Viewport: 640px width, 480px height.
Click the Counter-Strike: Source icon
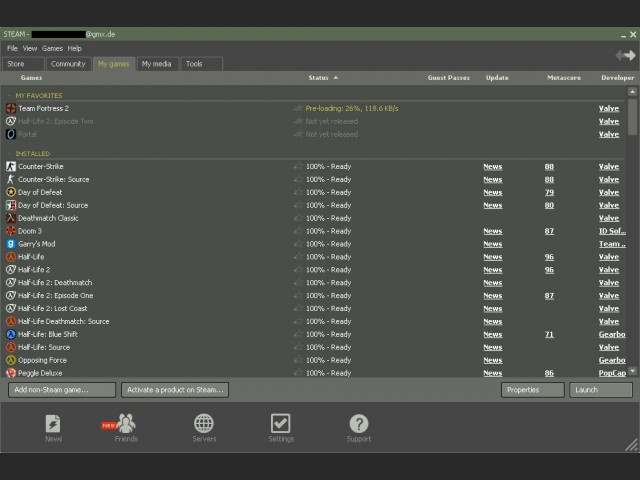[x=11, y=179]
